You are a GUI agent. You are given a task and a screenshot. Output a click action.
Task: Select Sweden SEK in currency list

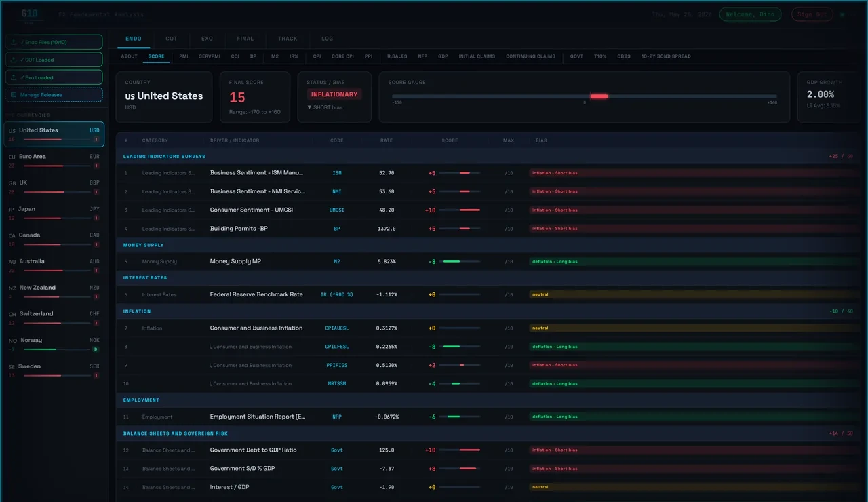pos(54,370)
